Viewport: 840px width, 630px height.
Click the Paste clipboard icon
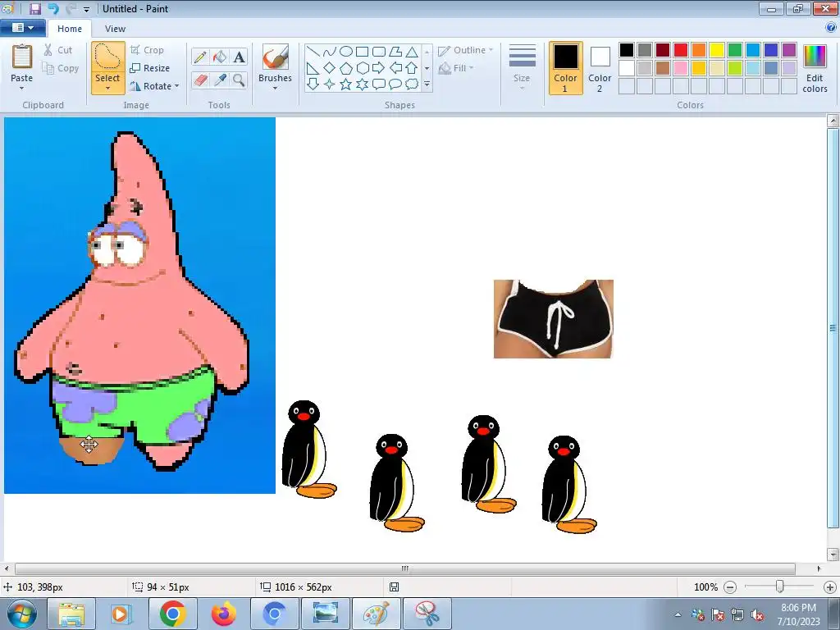pos(22,57)
